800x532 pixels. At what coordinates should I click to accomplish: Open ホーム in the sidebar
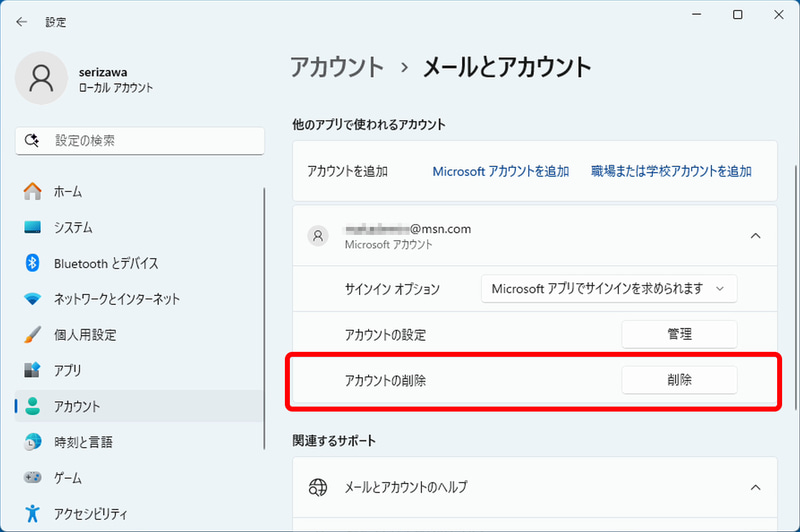[139, 192]
